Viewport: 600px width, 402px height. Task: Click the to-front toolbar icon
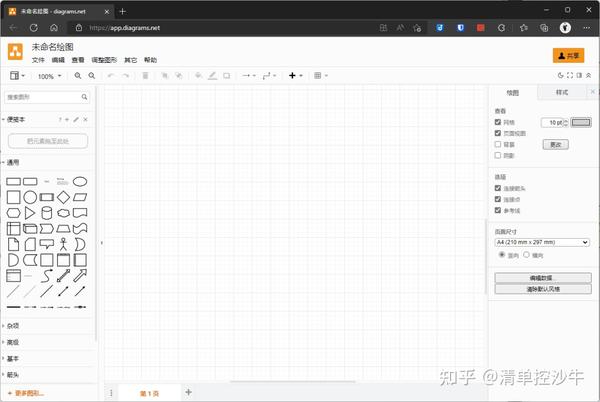click(x=165, y=76)
